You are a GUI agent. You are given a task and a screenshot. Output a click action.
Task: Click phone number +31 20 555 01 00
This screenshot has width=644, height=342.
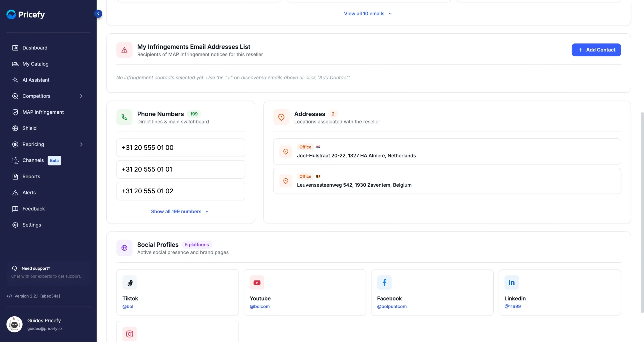pos(181,148)
